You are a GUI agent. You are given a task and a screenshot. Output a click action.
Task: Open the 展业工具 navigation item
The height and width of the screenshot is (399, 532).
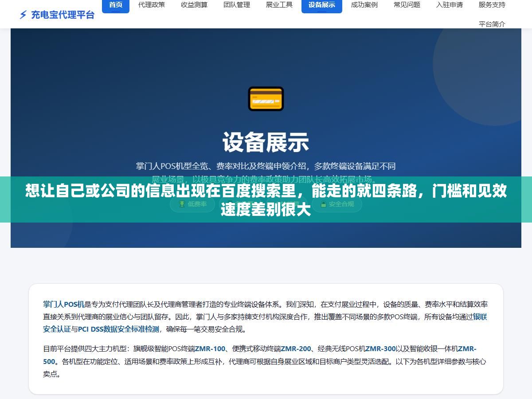click(279, 5)
